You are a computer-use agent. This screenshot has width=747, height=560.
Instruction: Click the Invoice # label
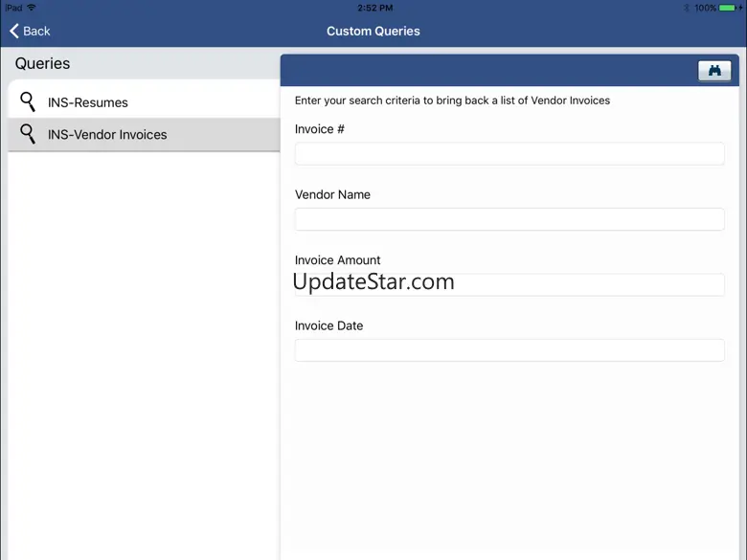tap(319, 129)
